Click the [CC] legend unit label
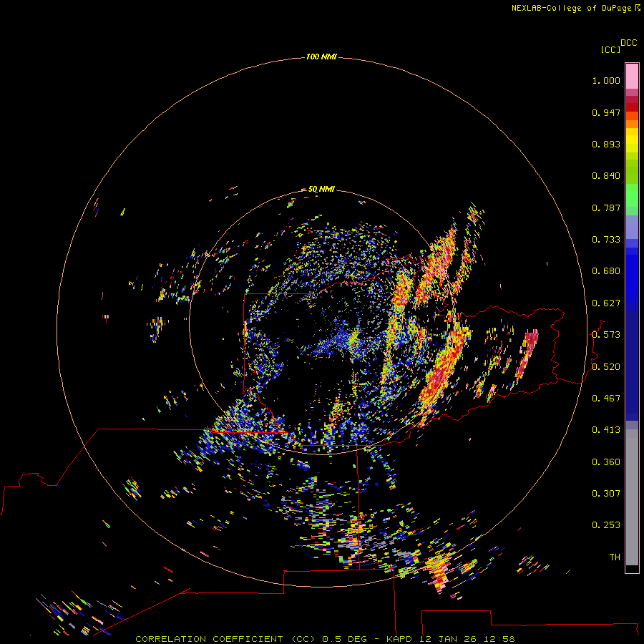Screen dimensions: 644x644 [x=610, y=49]
